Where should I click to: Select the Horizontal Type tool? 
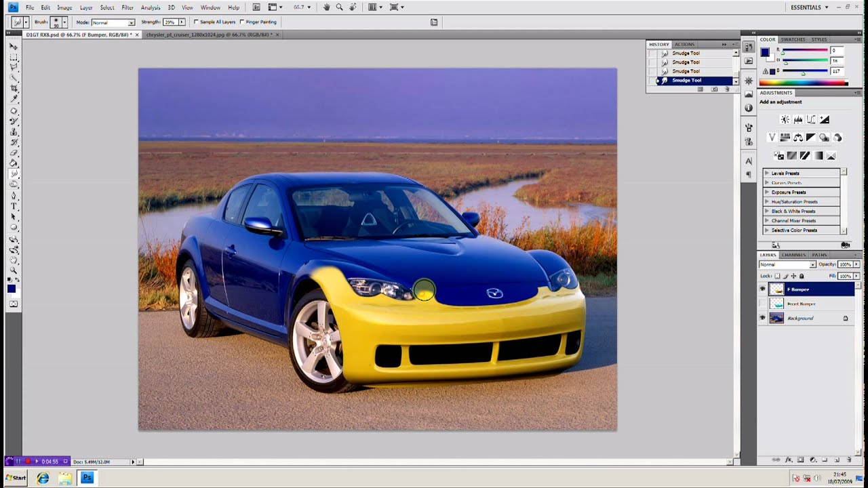14,205
